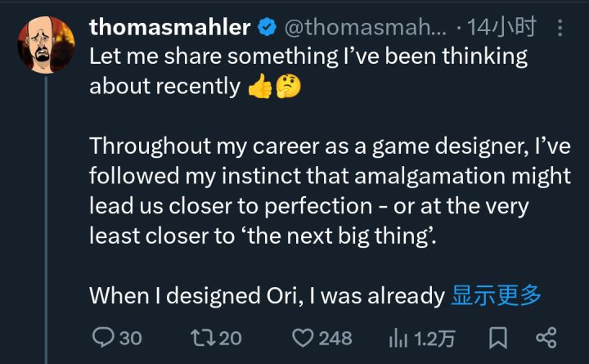Viewport: 589px width, 364px height.
Task: Click the thinking face emoji
Action: click(x=287, y=87)
